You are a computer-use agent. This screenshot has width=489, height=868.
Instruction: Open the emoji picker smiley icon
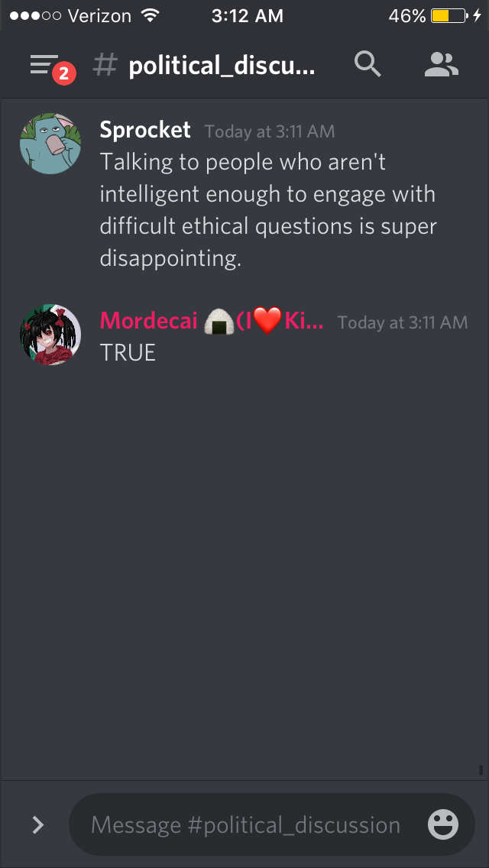[x=443, y=824]
